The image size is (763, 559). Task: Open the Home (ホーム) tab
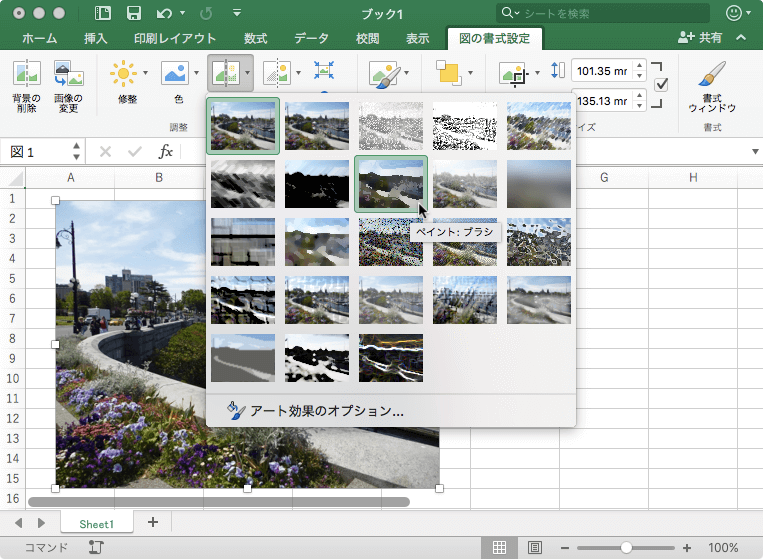pyautogui.click(x=40, y=38)
